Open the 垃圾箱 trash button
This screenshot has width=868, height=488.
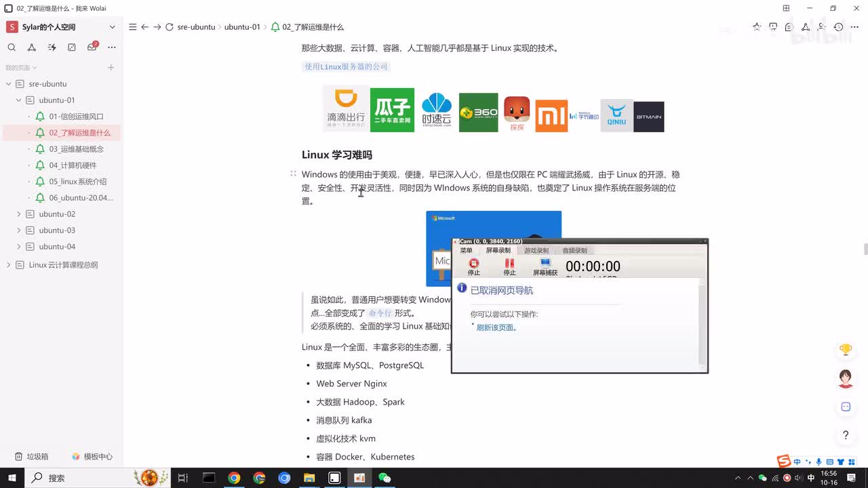click(x=32, y=457)
